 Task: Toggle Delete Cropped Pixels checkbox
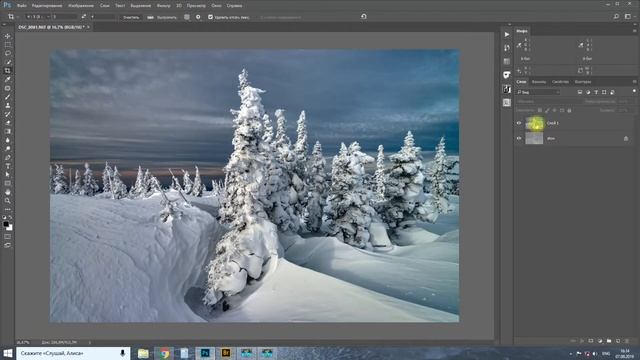pos(210,17)
